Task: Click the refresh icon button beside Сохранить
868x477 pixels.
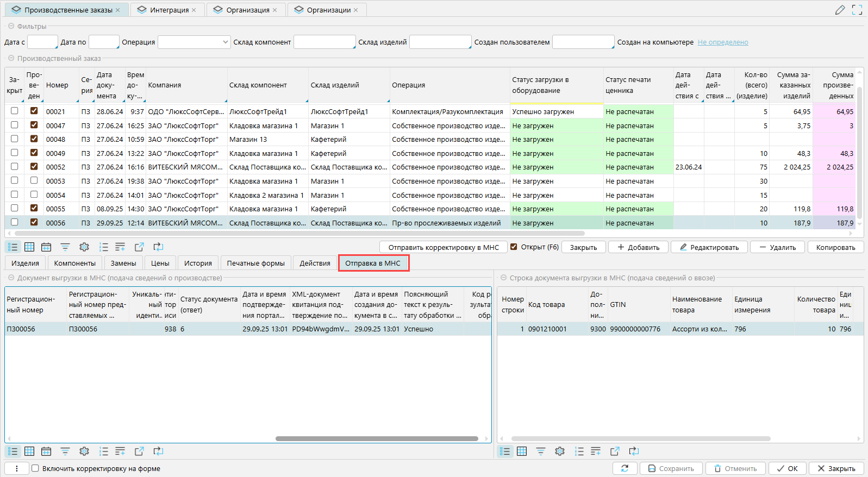Action: pos(625,468)
